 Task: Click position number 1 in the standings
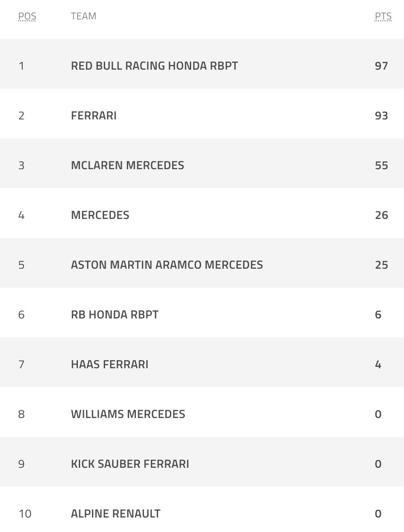click(21, 66)
